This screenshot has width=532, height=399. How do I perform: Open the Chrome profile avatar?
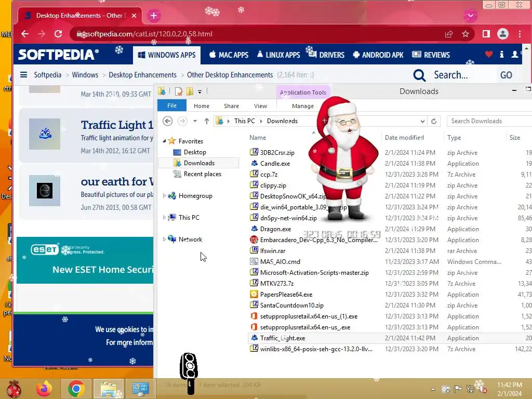[503, 34]
